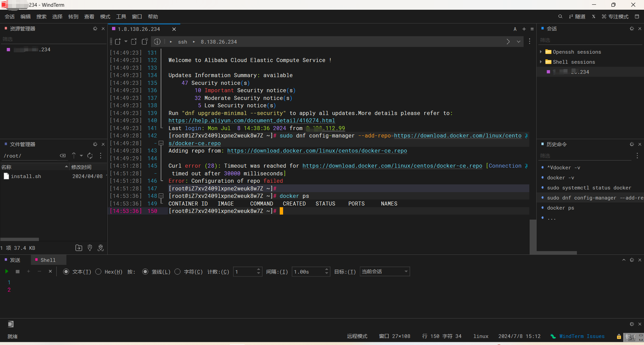The image size is (644, 345).
Task: Open 文件管理器 panel settings gear
Action: [x=95, y=144]
